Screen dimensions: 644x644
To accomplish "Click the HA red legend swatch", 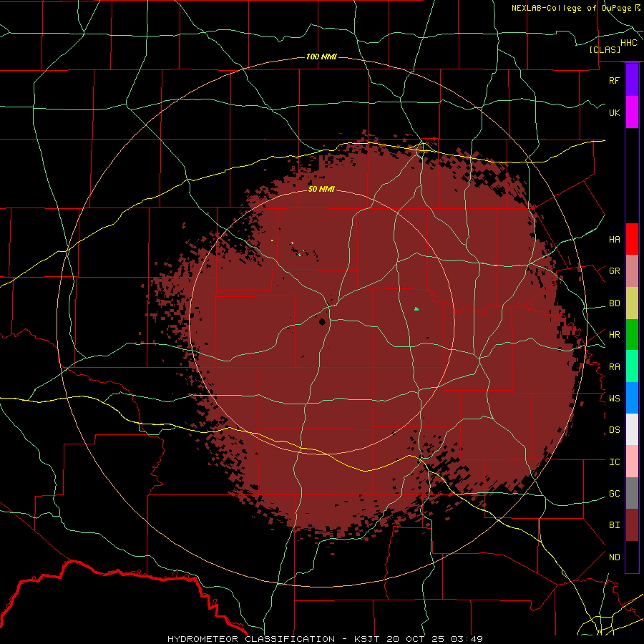I will click(632, 239).
